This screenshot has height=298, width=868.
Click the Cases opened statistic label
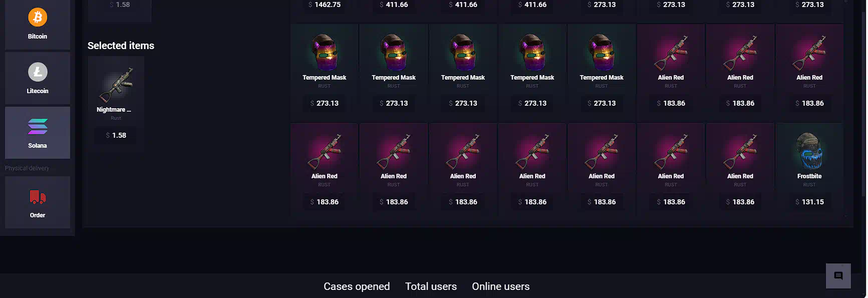point(357,286)
